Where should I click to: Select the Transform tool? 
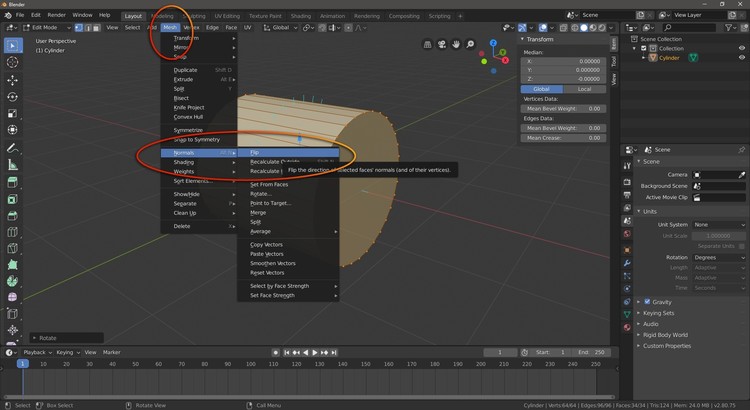(x=13, y=130)
